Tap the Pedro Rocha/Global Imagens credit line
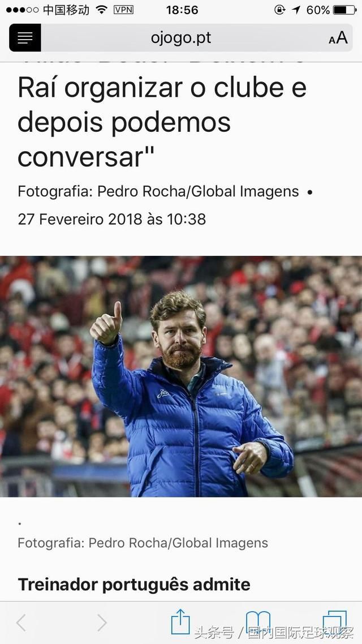This screenshot has width=362, height=644. click(158, 191)
